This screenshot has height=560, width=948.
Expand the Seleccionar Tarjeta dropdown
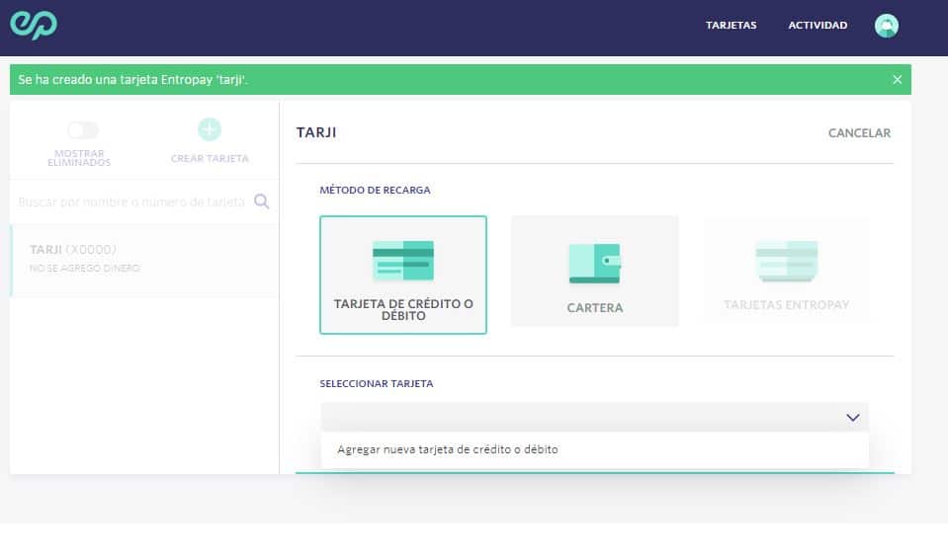(x=595, y=418)
